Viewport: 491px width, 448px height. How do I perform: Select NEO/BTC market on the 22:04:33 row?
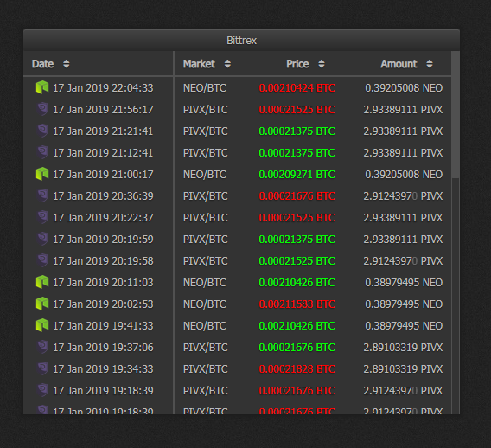click(x=205, y=88)
